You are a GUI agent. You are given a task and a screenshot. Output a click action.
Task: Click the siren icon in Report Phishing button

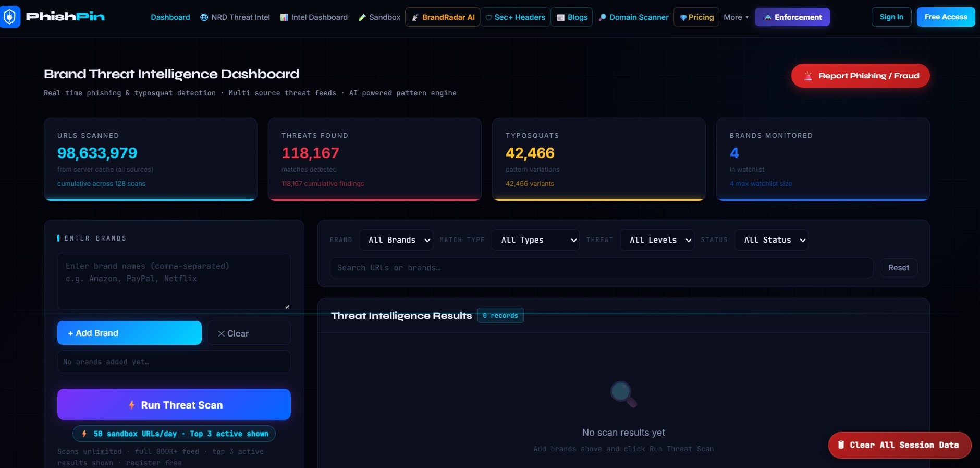point(808,76)
